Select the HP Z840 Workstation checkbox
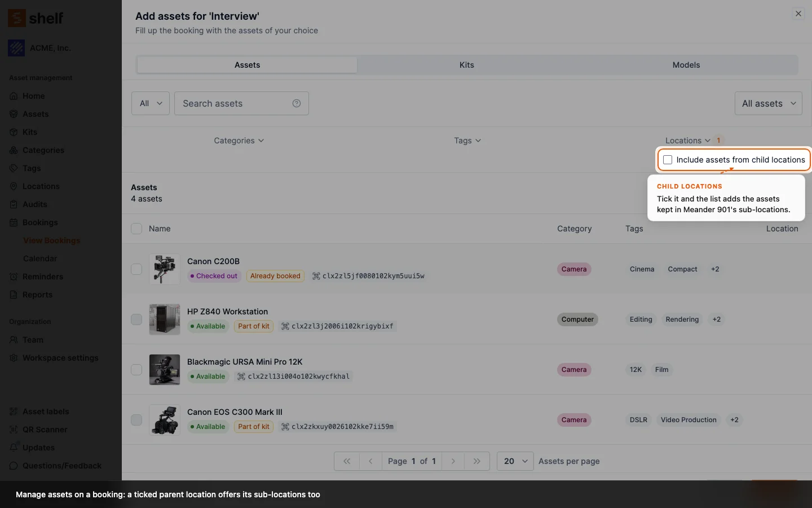This screenshot has height=508, width=812. pos(136,319)
